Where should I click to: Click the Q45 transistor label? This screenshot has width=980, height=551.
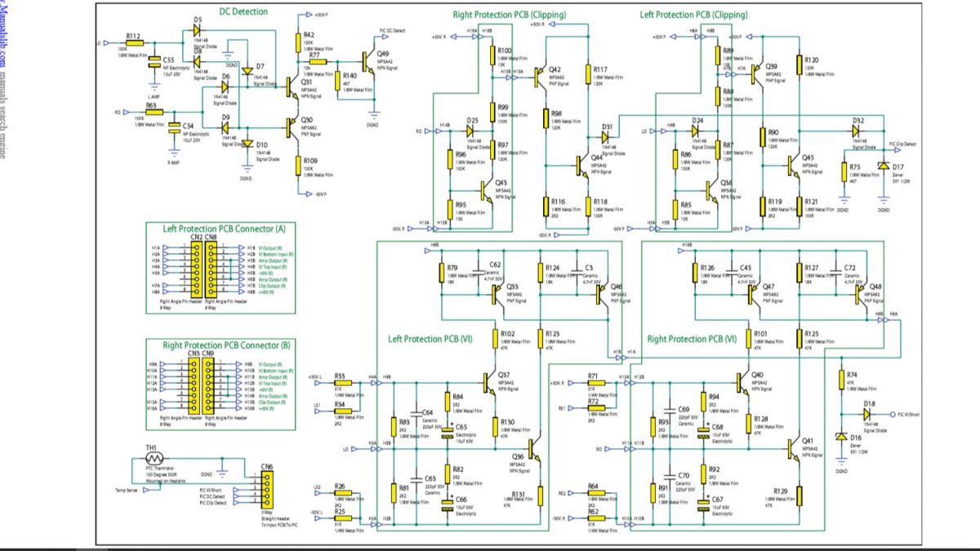pyautogui.click(x=808, y=158)
